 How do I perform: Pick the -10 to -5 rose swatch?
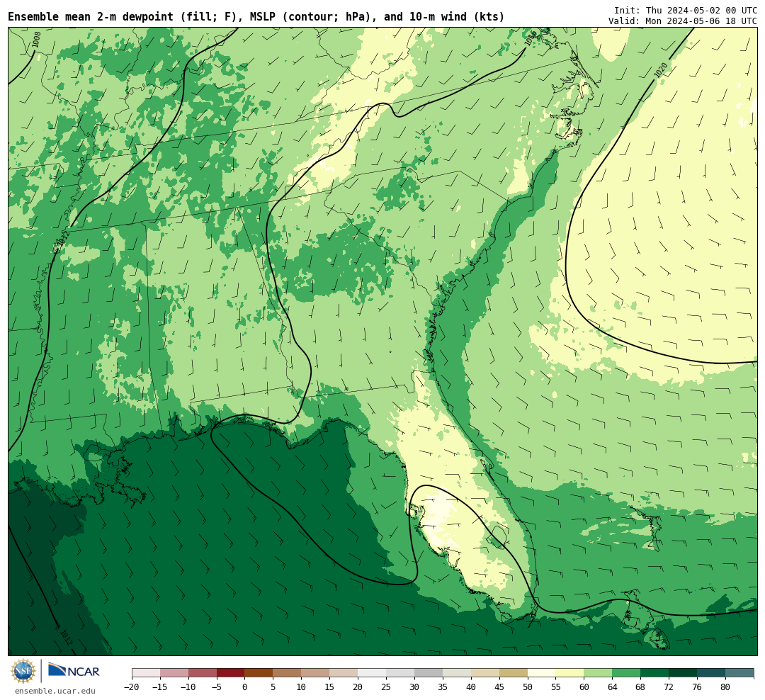pyautogui.click(x=203, y=673)
